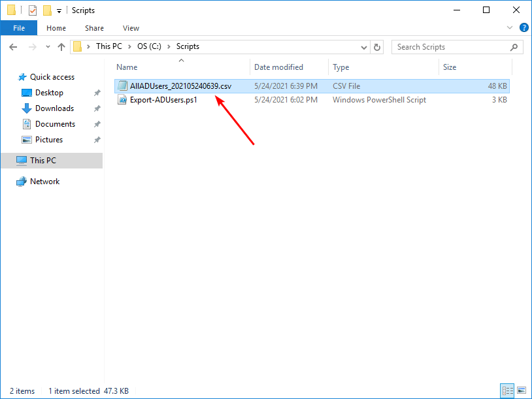Switch to details view in status bar
Viewport: 532px width, 399px height.
(x=507, y=391)
